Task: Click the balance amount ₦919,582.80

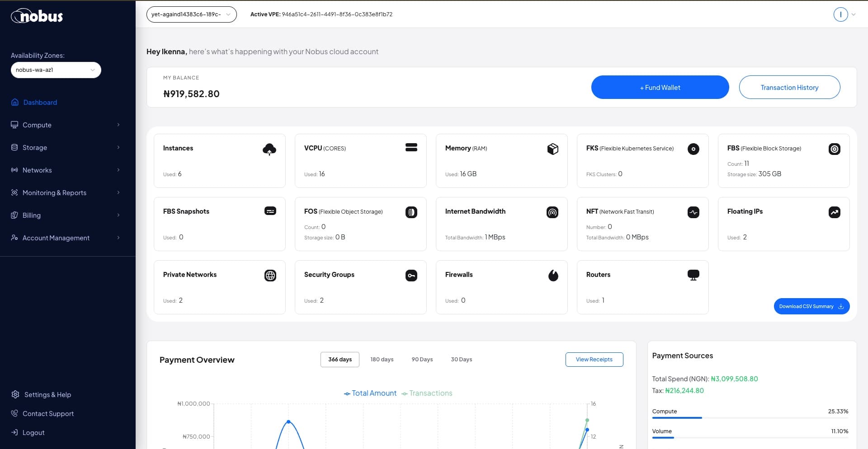Action: (191, 94)
